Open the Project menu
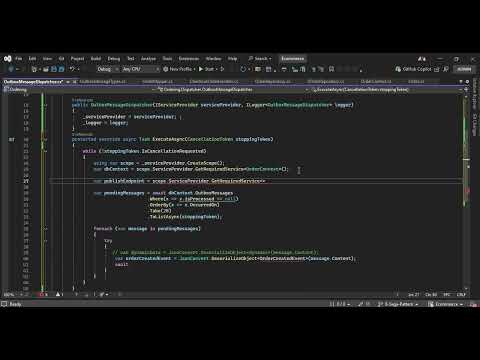Screen dimensions: 480x360 [x=77, y=59]
